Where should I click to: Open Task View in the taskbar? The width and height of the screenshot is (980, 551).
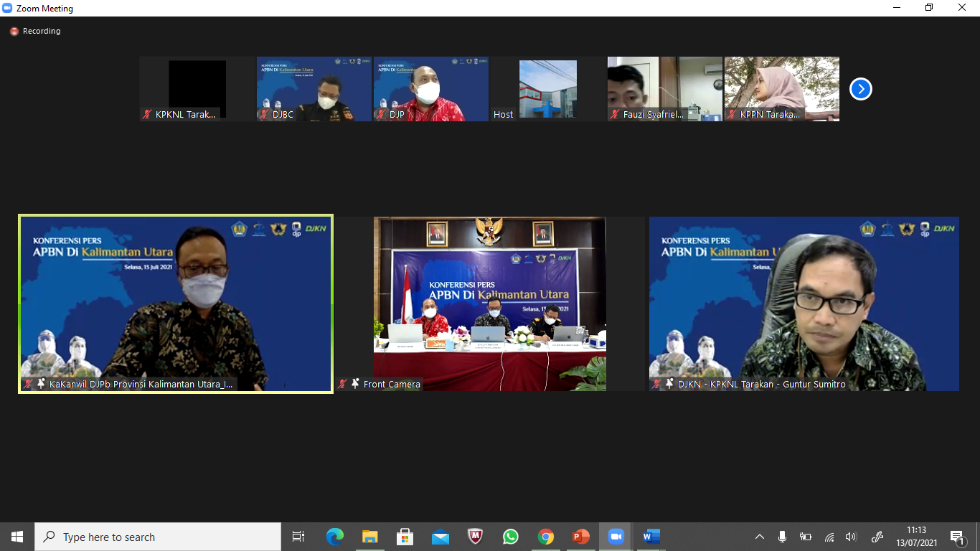(x=298, y=537)
